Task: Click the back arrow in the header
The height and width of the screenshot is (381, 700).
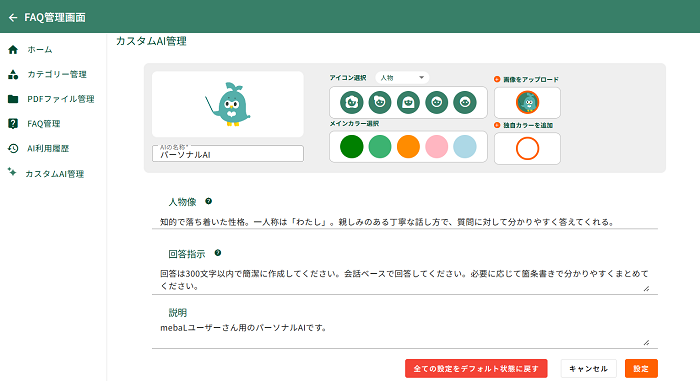Action: 13,17
